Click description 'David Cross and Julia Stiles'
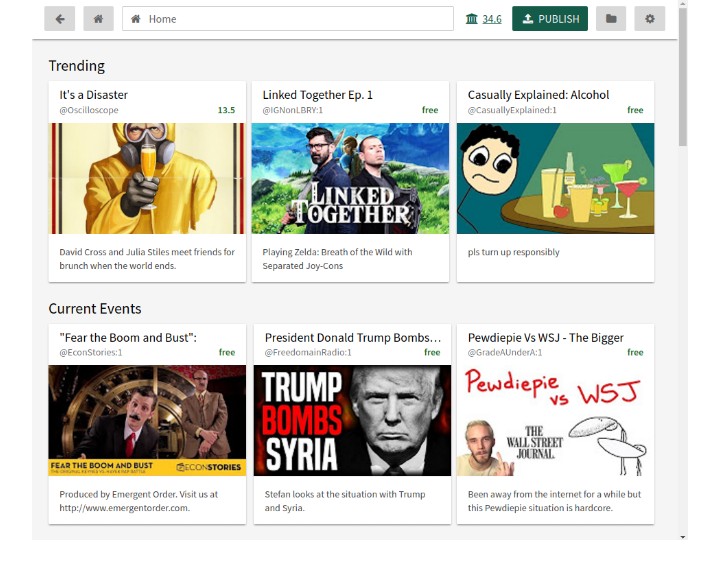The width and height of the screenshot is (720, 569). coord(147,259)
